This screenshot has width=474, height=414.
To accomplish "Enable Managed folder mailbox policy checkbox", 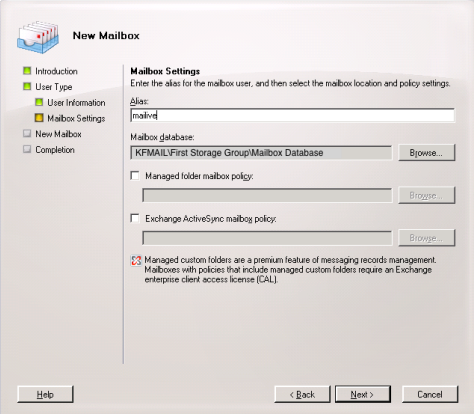I will [135, 176].
